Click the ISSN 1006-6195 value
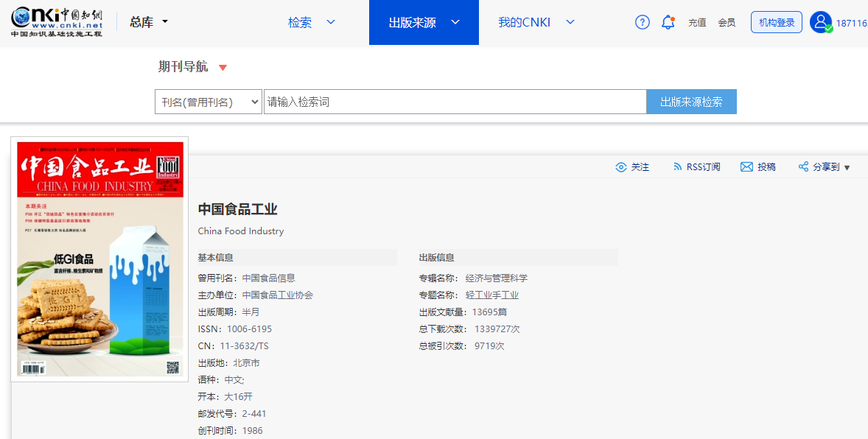Image resolution: width=868 pixels, height=439 pixels. pyautogui.click(x=249, y=329)
